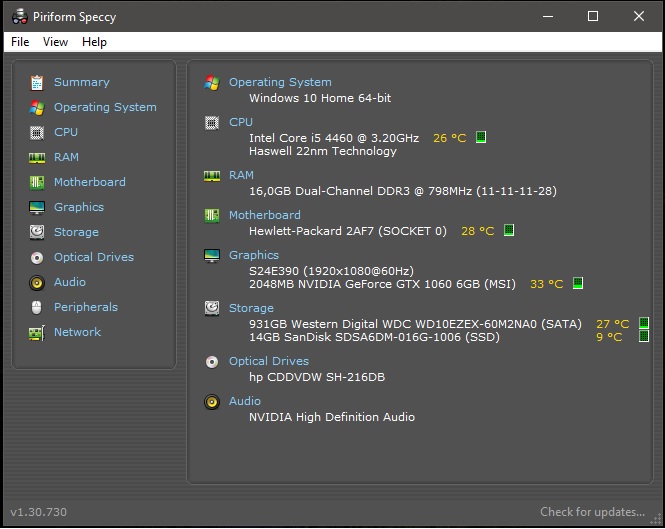Click the Storage heading link in main panel
Screen dimensions: 665x529
251,308
